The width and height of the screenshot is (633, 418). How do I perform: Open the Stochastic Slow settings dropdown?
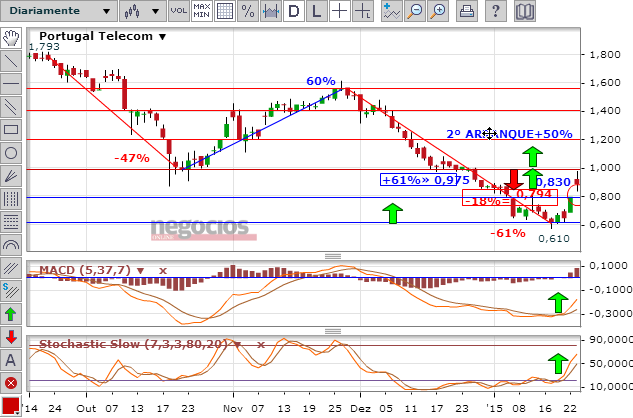click(x=238, y=344)
